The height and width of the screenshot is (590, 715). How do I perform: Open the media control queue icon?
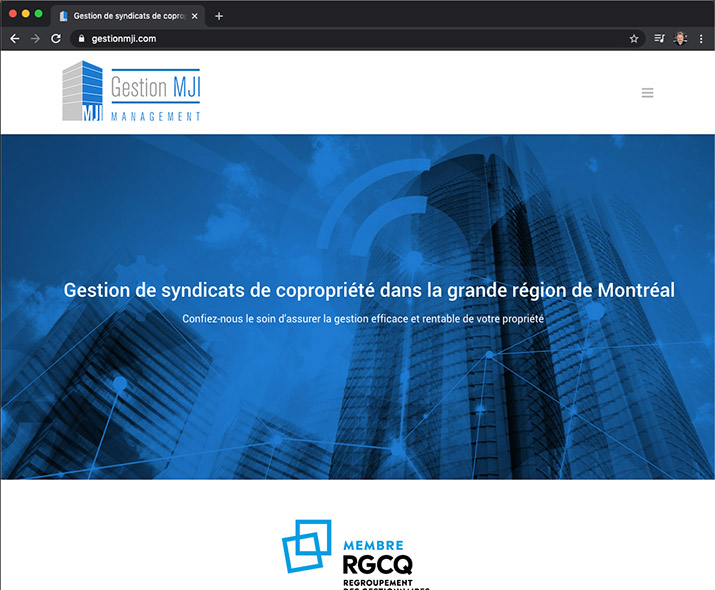(659, 39)
